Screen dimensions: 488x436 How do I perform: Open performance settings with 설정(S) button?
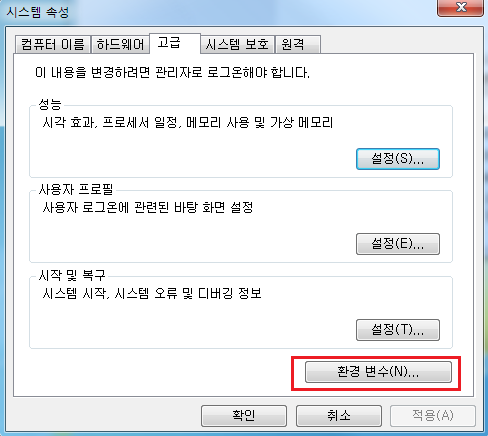398,159
